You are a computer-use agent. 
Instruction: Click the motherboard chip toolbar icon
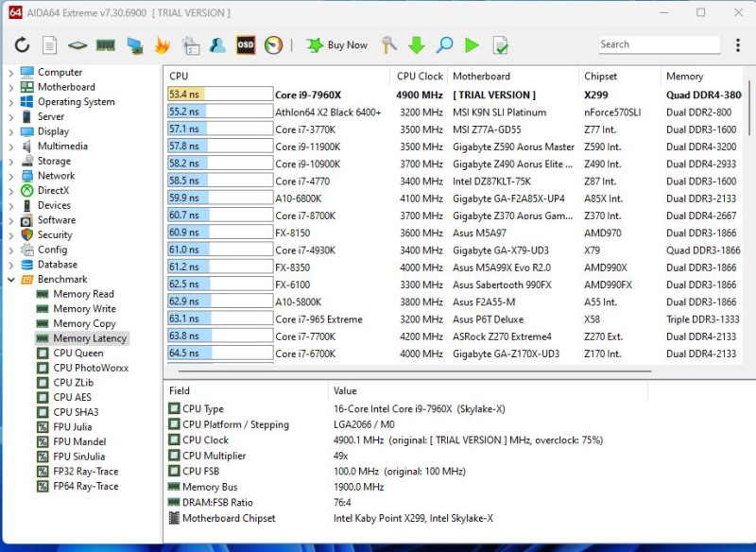77,45
